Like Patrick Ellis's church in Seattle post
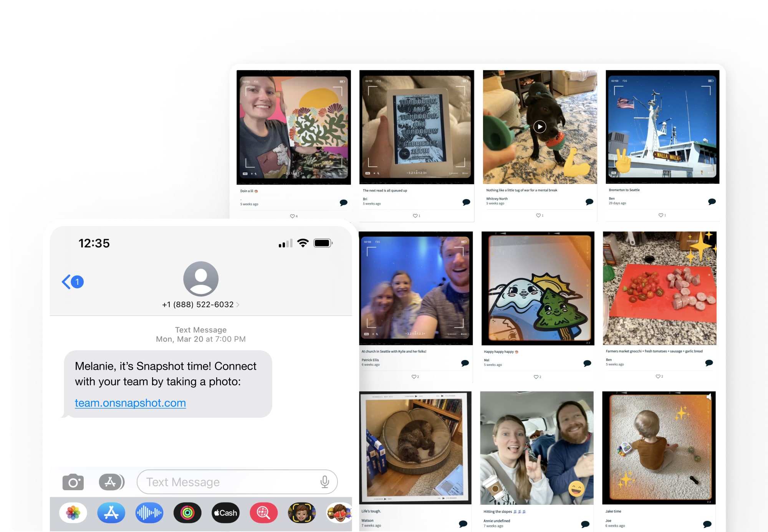Image resolution: width=768 pixels, height=532 pixels. click(414, 377)
